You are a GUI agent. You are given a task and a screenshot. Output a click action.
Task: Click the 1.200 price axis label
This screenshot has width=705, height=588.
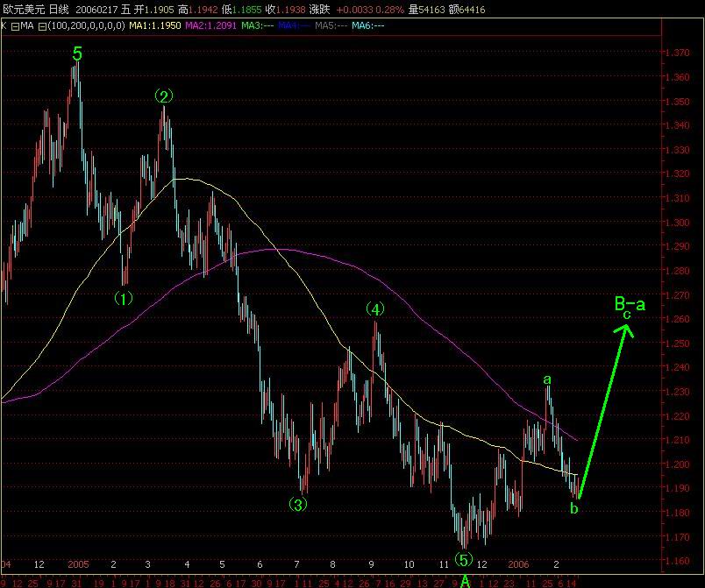point(677,464)
